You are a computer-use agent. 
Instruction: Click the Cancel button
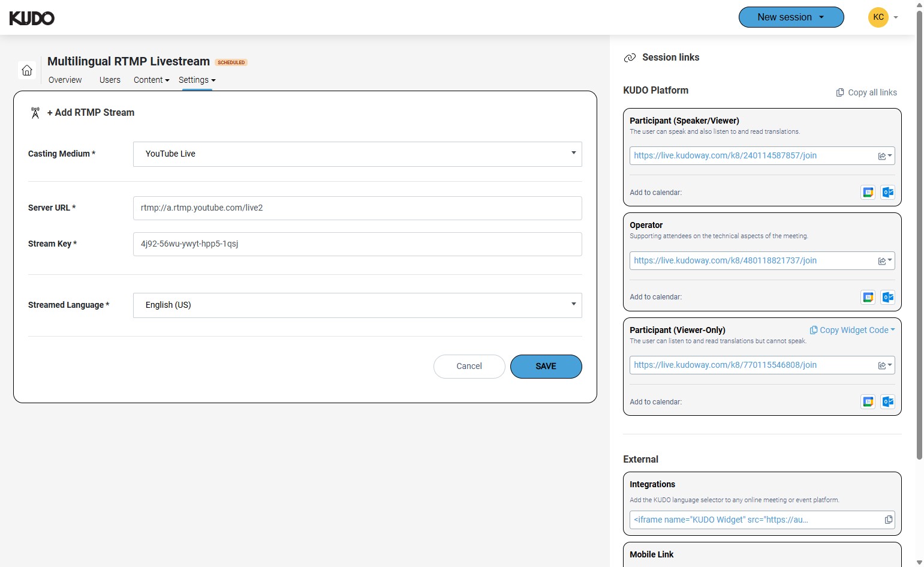pyautogui.click(x=469, y=366)
